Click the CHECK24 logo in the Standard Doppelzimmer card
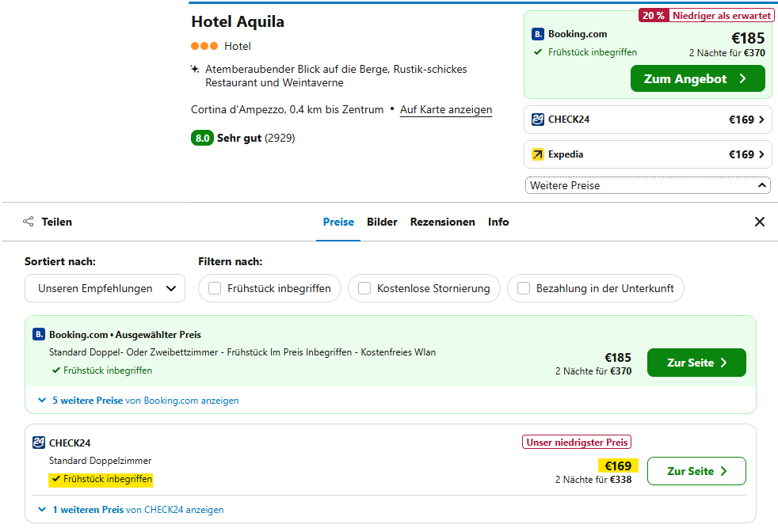The width and height of the screenshot is (778, 532). pos(39,443)
